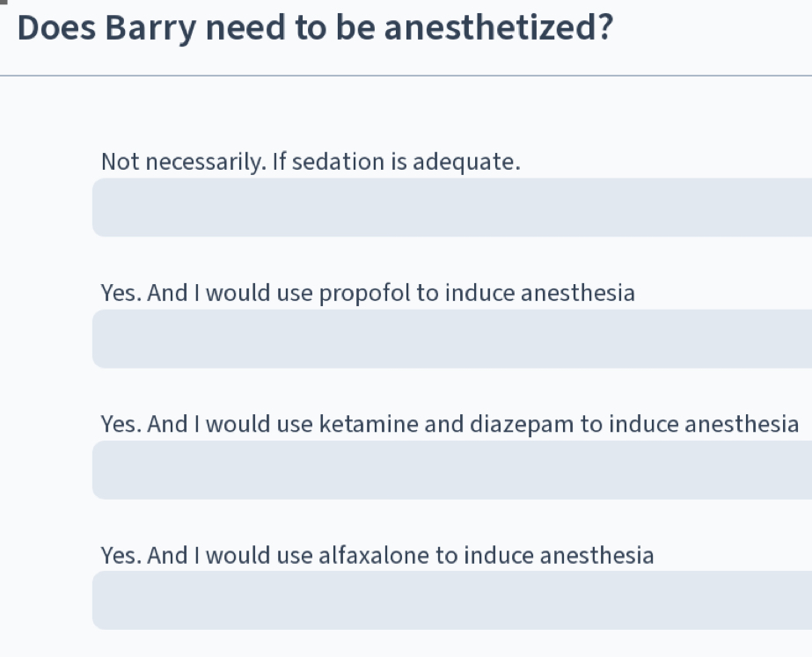Click the gray bar under 'Not necessarily'
Image resolution: width=812 pixels, height=657 pixels.
pyautogui.click(x=451, y=208)
